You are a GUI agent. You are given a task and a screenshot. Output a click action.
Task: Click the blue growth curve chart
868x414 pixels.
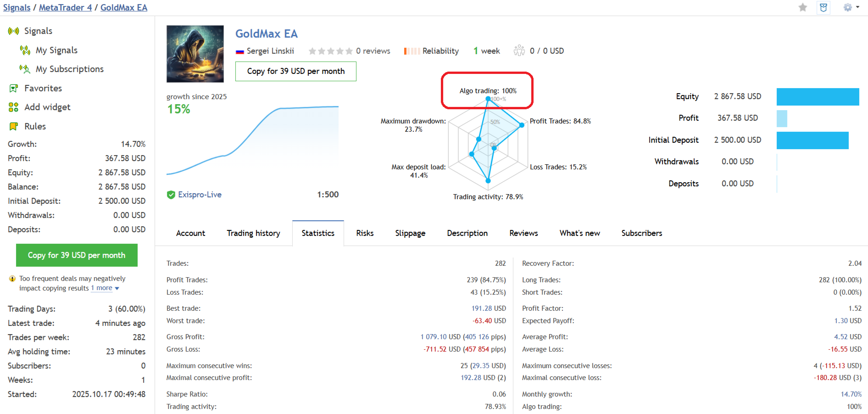pos(252,140)
